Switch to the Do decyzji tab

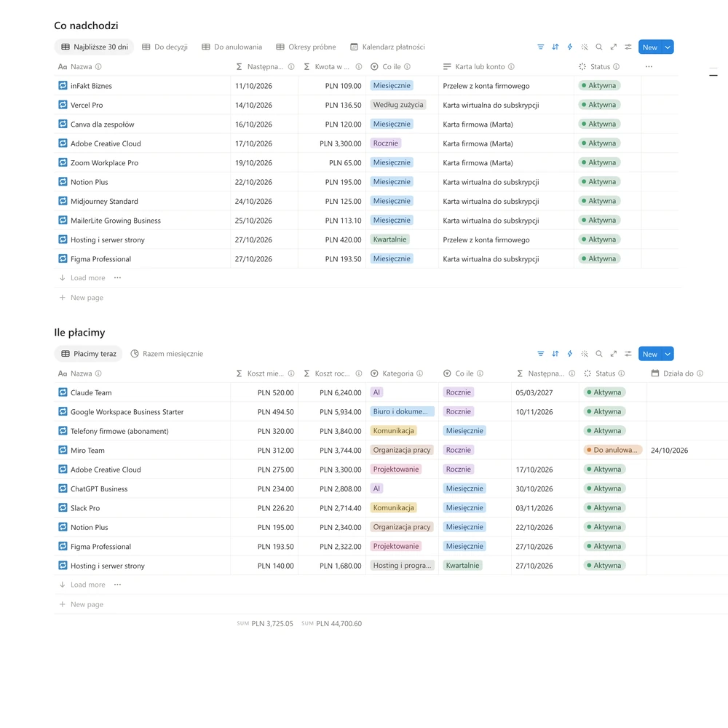(x=165, y=47)
